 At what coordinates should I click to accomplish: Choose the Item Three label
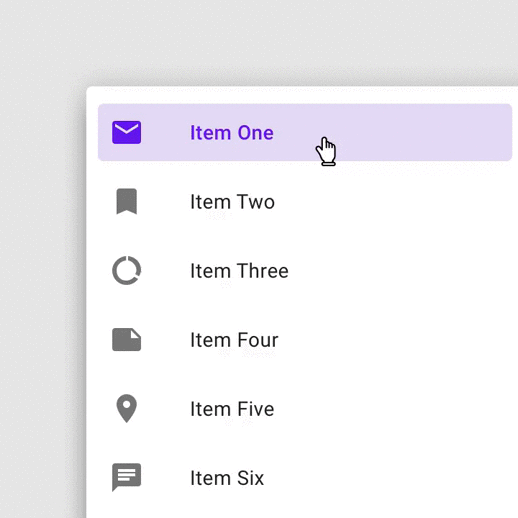click(x=239, y=271)
